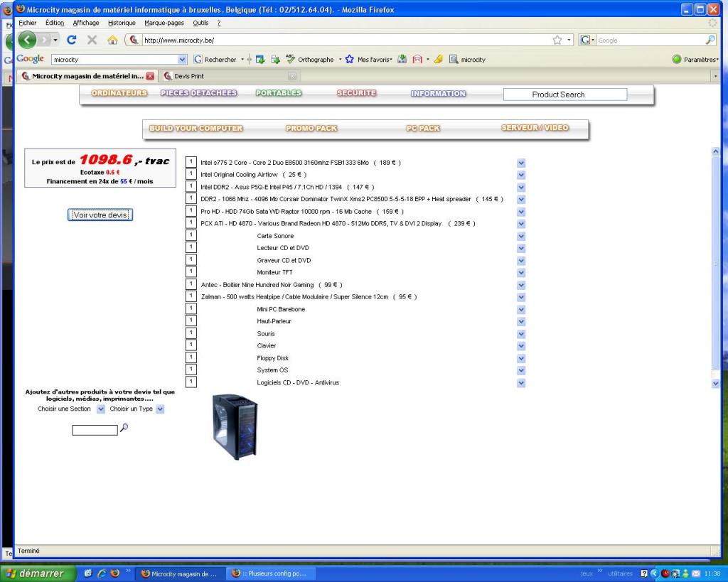Click the quantity box for Clavier row
This screenshot has height=582, width=728.
point(191,345)
